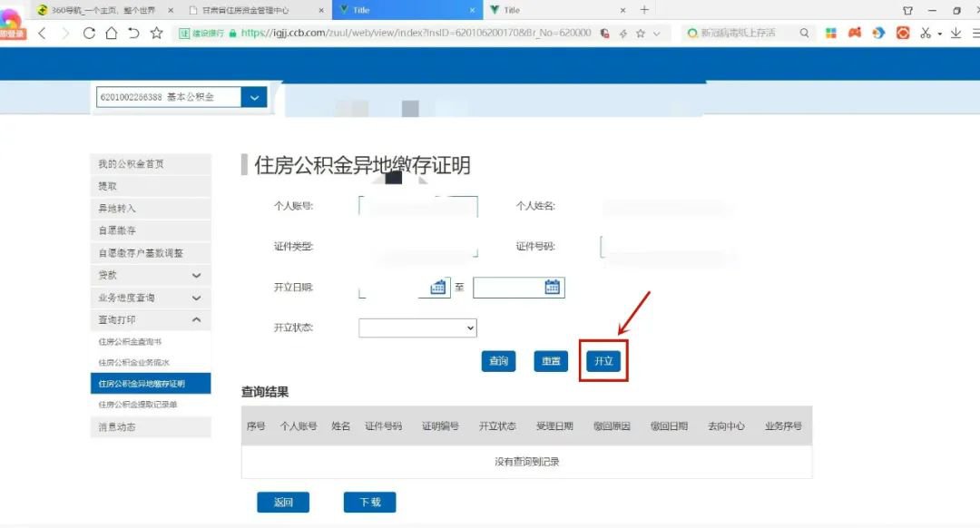This screenshot has height=528, width=980.
Task: Close the 360导航 tab
Action: [x=171, y=10]
